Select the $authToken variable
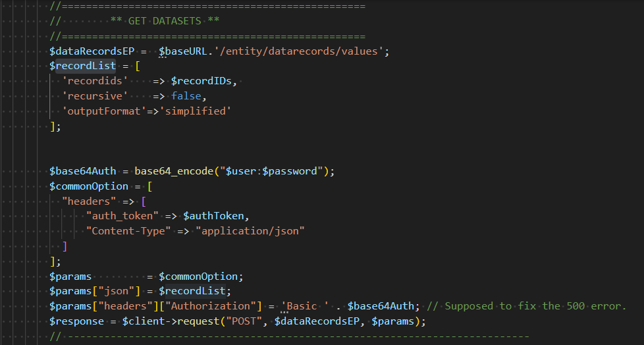 [213, 216]
